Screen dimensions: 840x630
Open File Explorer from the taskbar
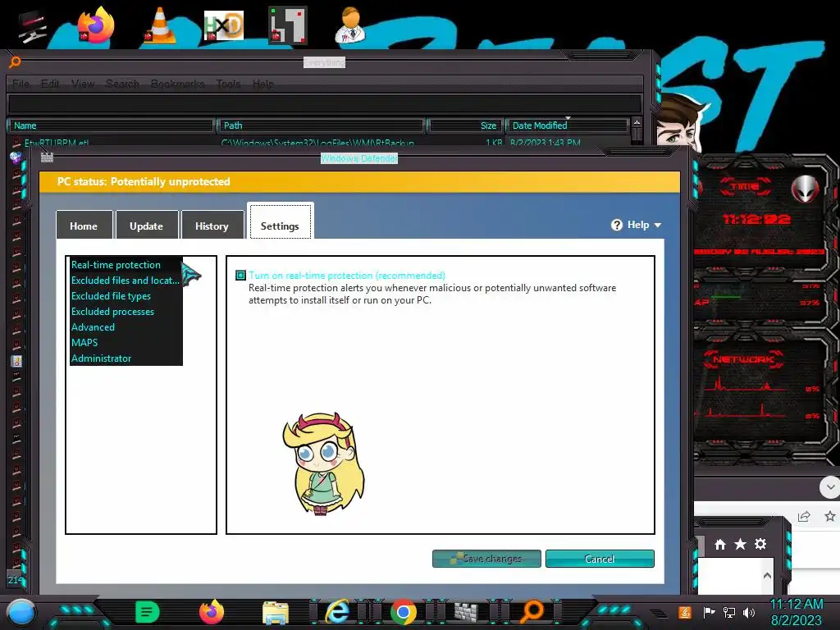point(276,612)
